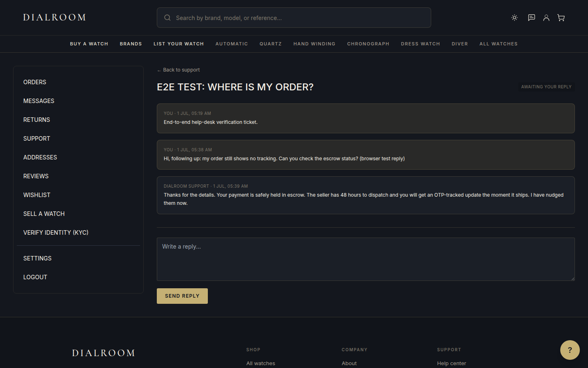
Task: Browse the Dress Watch category
Action: pyautogui.click(x=421, y=44)
